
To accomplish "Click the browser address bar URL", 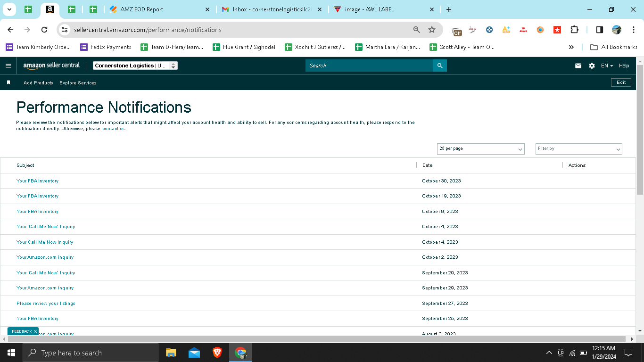I will (x=148, y=30).
